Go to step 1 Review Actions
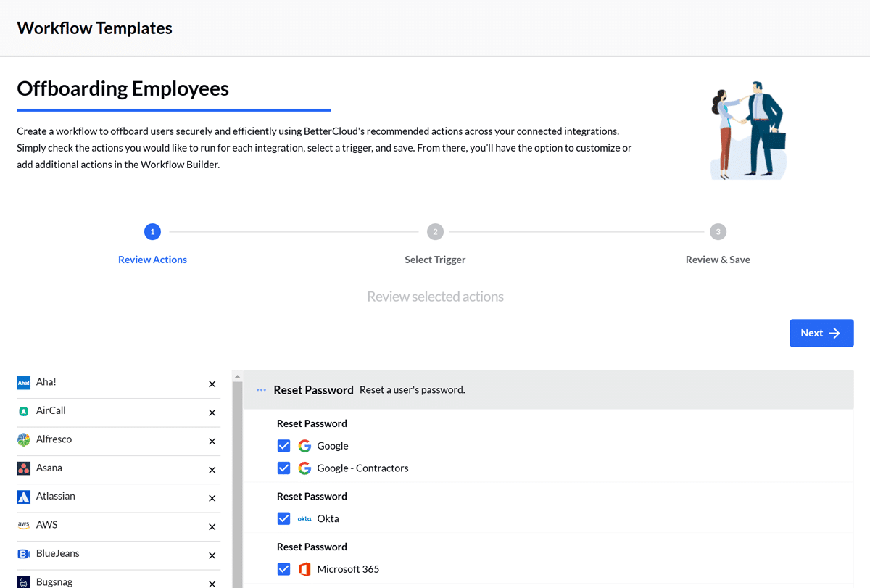The height and width of the screenshot is (588, 870). (152, 260)
